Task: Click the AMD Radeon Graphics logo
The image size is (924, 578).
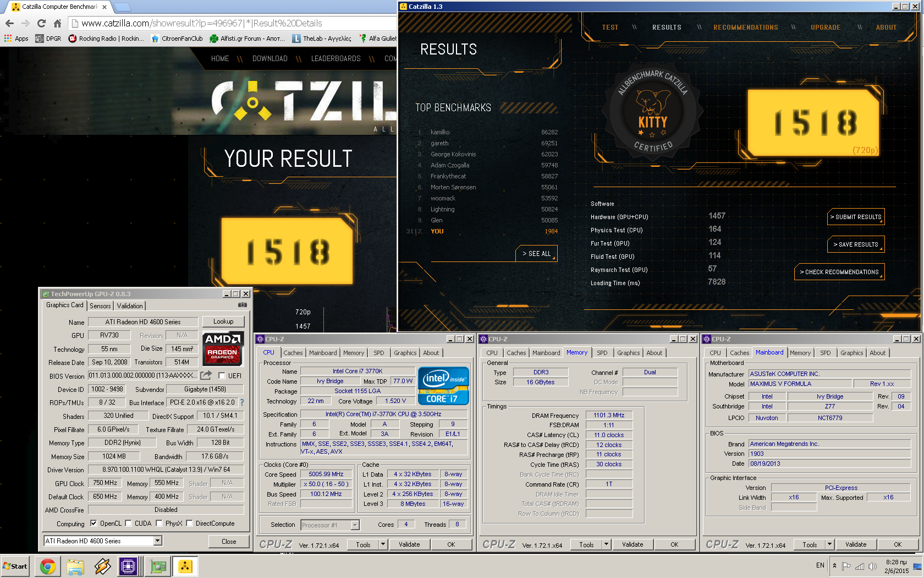Action: tap(223, 348)
